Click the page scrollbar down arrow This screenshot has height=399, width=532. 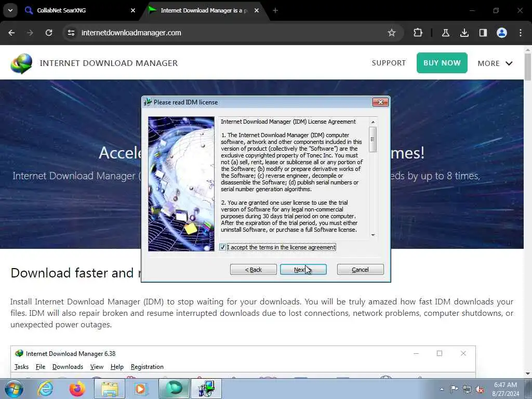pyautogui.click(x=528, y=374)
